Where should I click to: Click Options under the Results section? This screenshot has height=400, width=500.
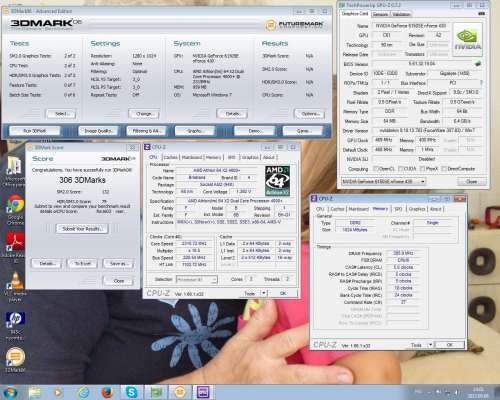point(310,114)
